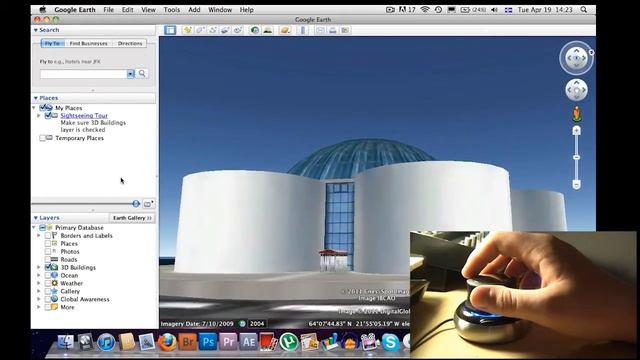Screen dimensions: 640x360
Task: Enable the Roads layer checkbox
Action: click(48, 260)
